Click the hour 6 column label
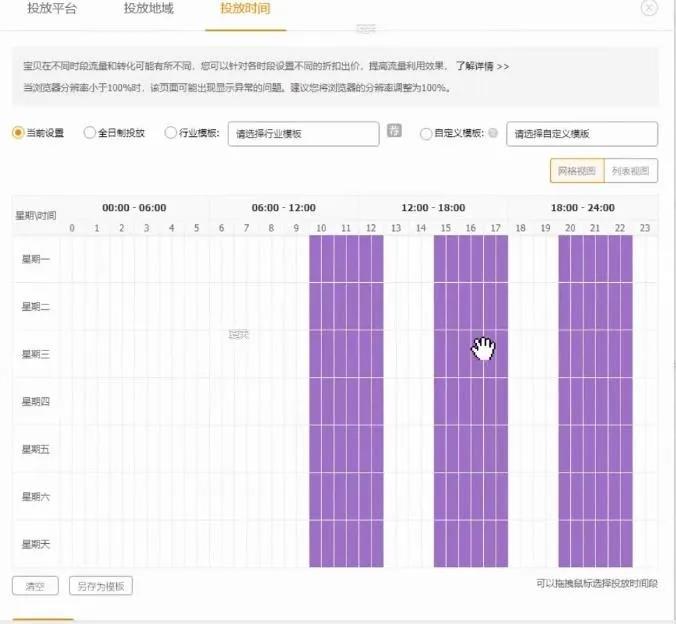 (222, 228)
